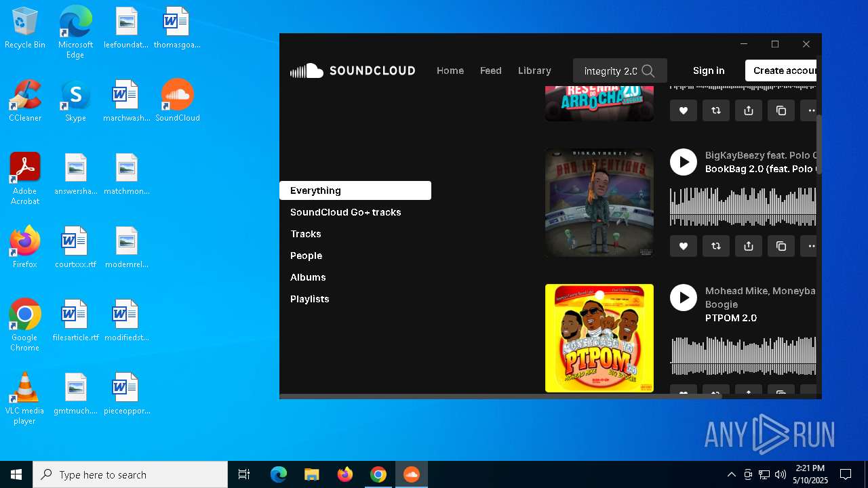Repost the Arrocha 2.0 track
Image resolution: width=868 pixels, height=488 pixels.
click(716, 110)
